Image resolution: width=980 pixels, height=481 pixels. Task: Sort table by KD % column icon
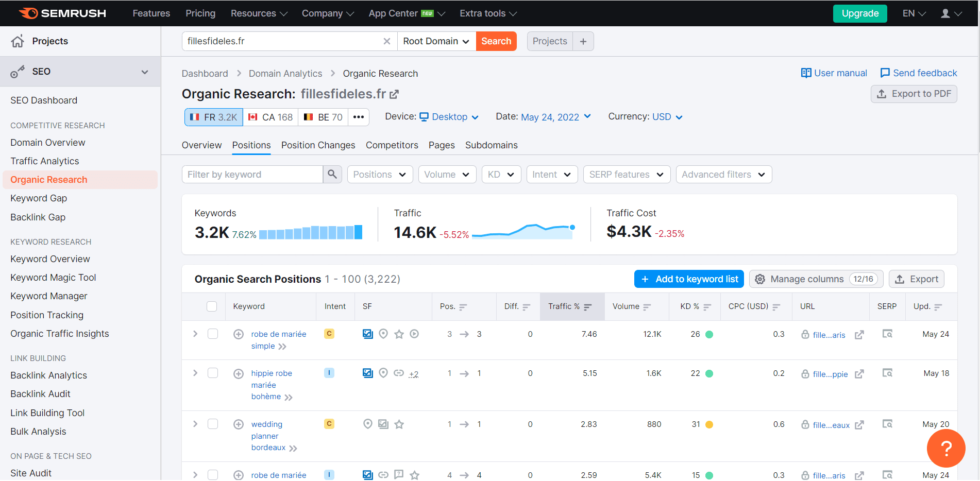coord(707,307)
